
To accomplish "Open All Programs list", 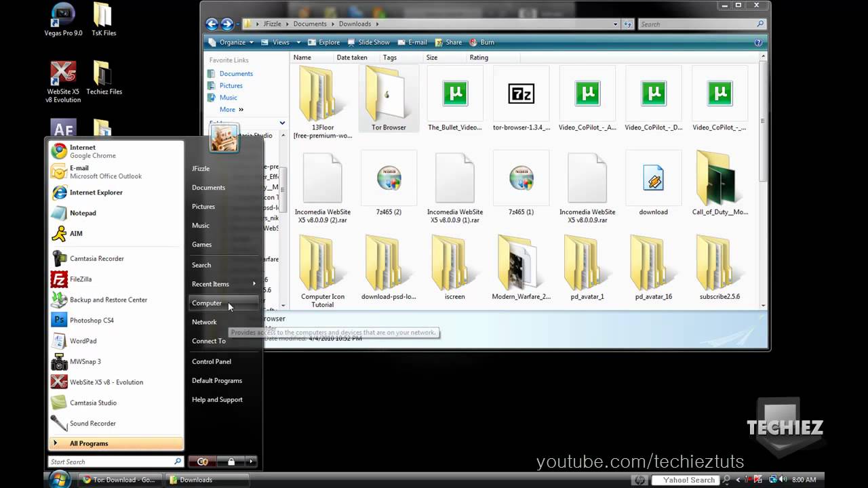I will point(115,443).
